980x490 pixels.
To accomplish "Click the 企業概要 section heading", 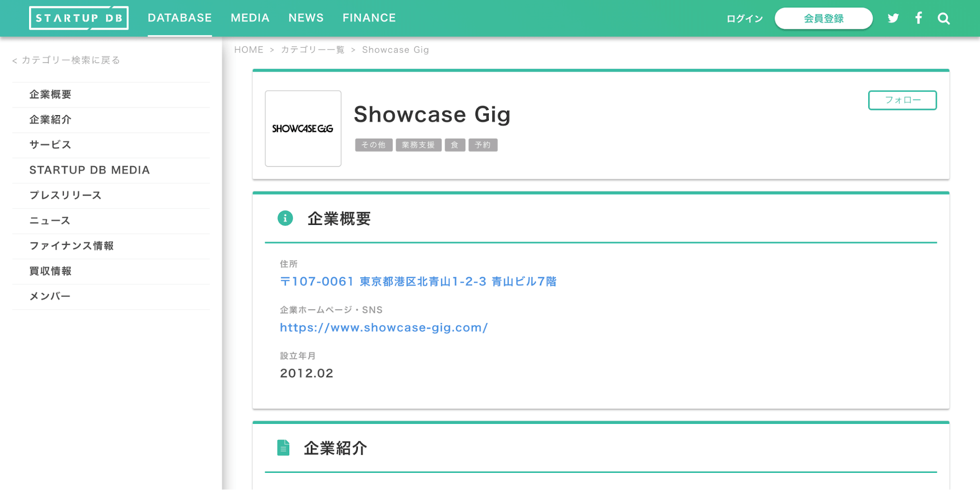I will [339, 219].
